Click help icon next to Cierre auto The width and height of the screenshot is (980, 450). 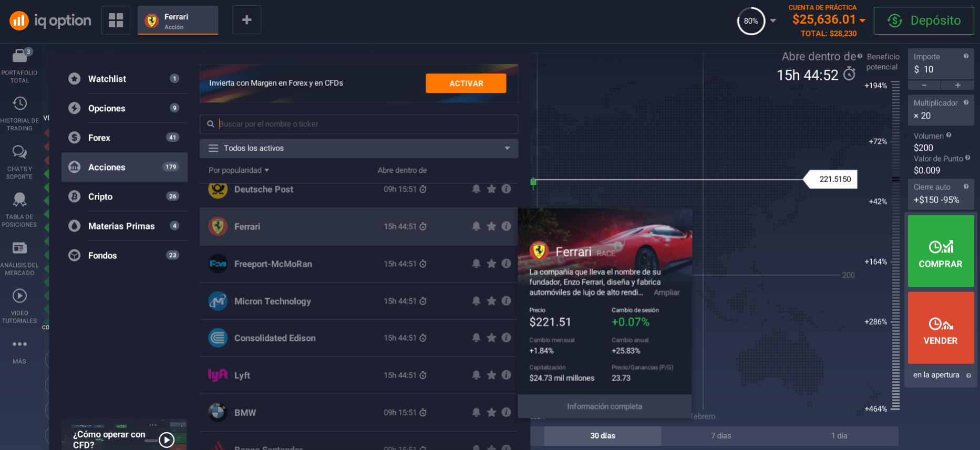[x=966, y=186]
